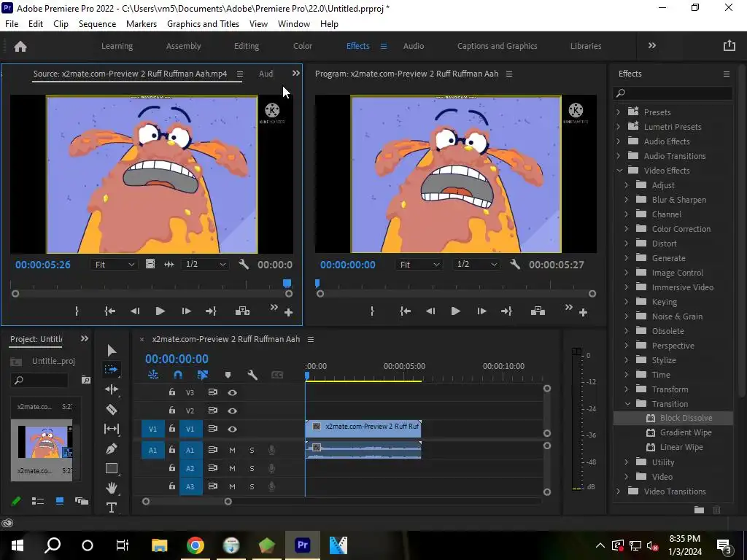
Task: Toggle V1 track output eye
Action: point(232,429)
